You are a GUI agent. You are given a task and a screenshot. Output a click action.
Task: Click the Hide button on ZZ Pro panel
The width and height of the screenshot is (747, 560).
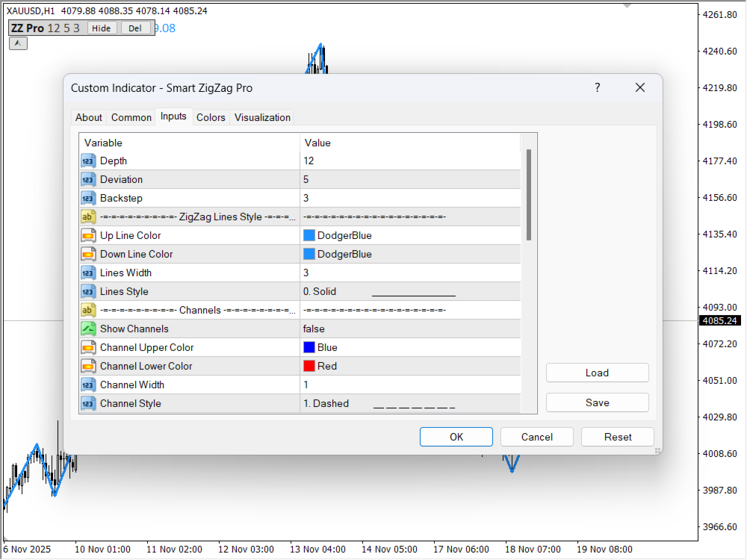(102, 28)
